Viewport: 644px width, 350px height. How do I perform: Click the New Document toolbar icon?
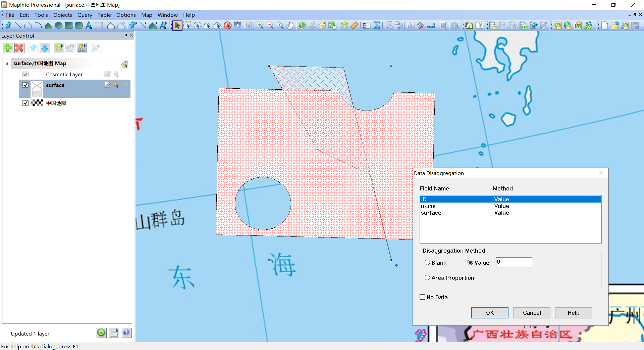604,26
